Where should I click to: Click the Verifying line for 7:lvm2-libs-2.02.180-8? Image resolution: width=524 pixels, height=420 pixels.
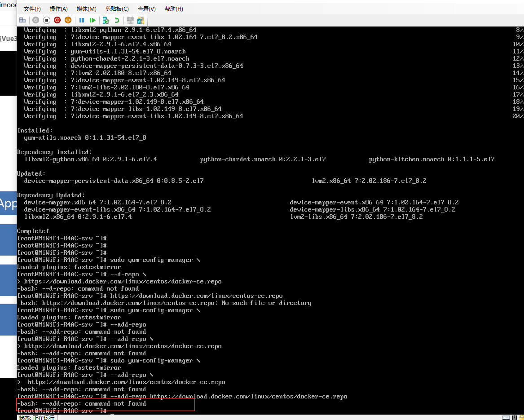(x=106, y=87)
